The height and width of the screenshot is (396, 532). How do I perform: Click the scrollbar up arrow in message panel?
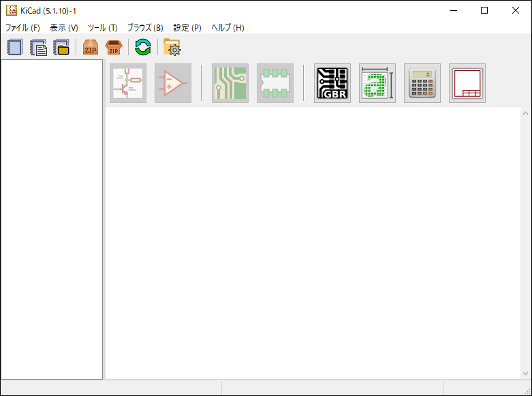(525, 113)
